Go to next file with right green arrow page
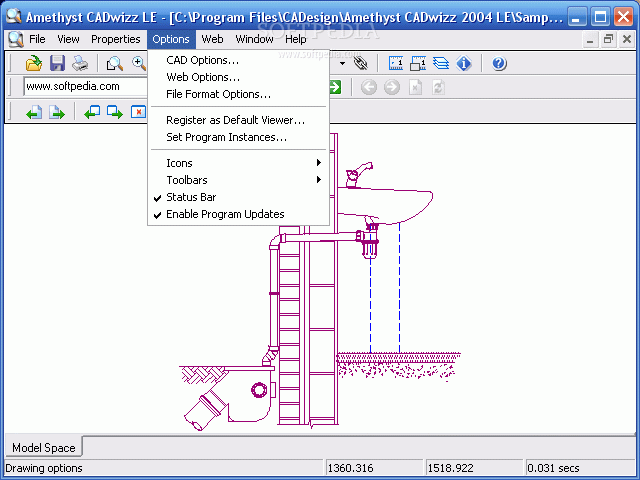640x480 pixels. (57, 111)
